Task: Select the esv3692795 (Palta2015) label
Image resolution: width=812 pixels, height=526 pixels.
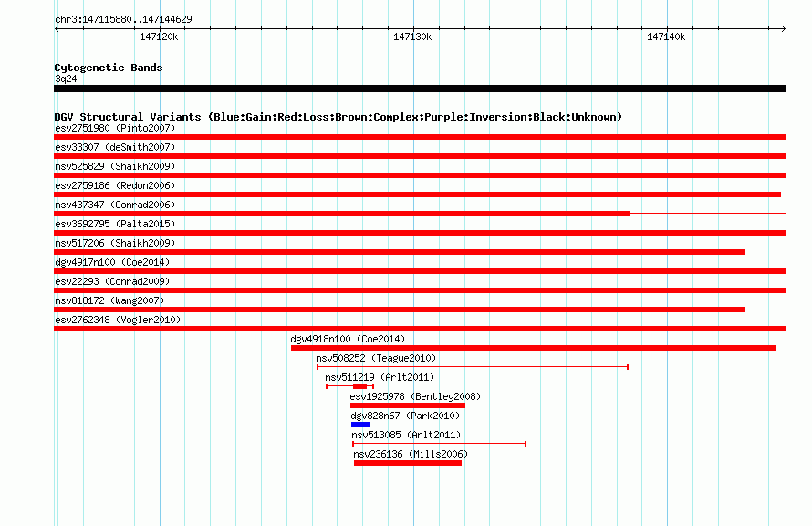Action: tap(115, 224)
